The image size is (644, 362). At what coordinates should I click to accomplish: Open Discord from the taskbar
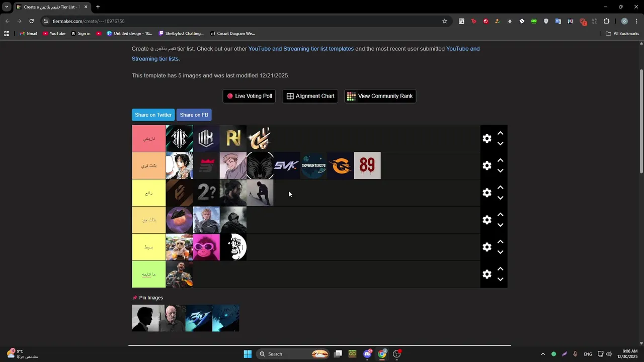[x=368, y=354]
